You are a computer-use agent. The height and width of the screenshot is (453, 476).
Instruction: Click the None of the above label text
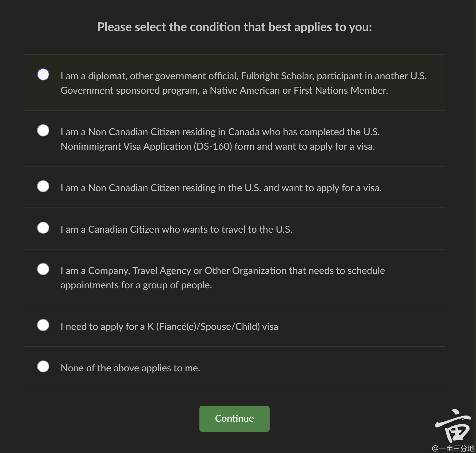130,368
